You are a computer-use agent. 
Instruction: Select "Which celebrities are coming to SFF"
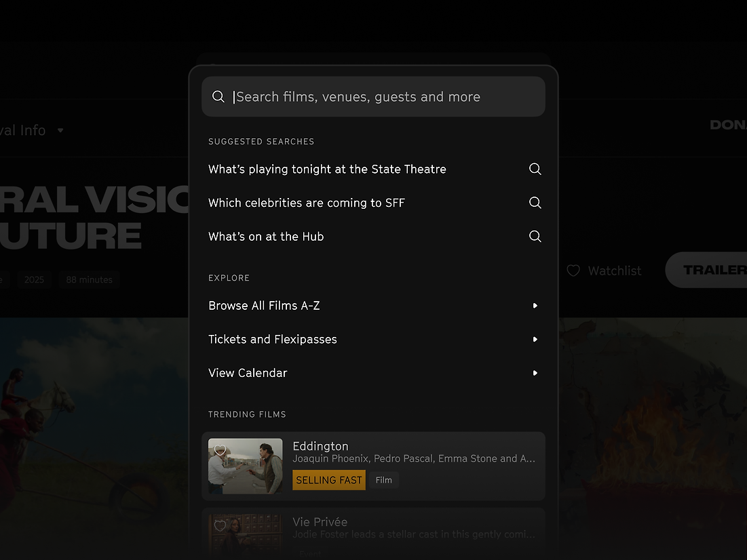[306, 203]
